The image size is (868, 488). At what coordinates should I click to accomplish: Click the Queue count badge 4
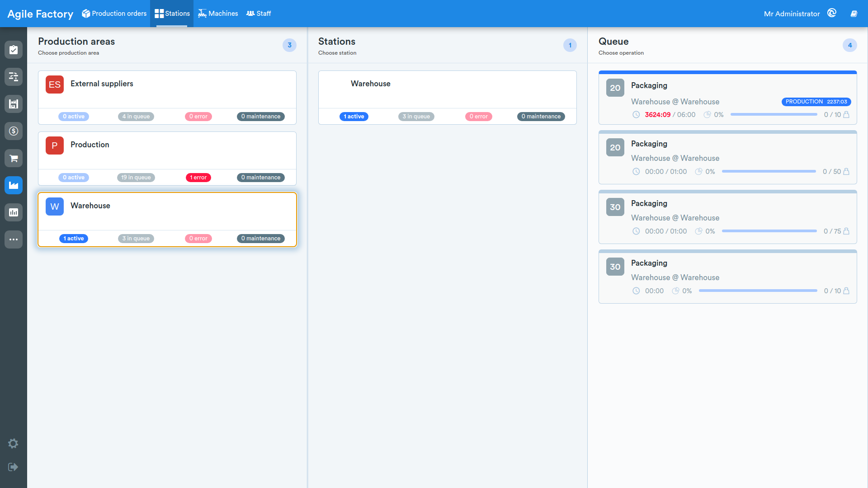pos(850,45)
